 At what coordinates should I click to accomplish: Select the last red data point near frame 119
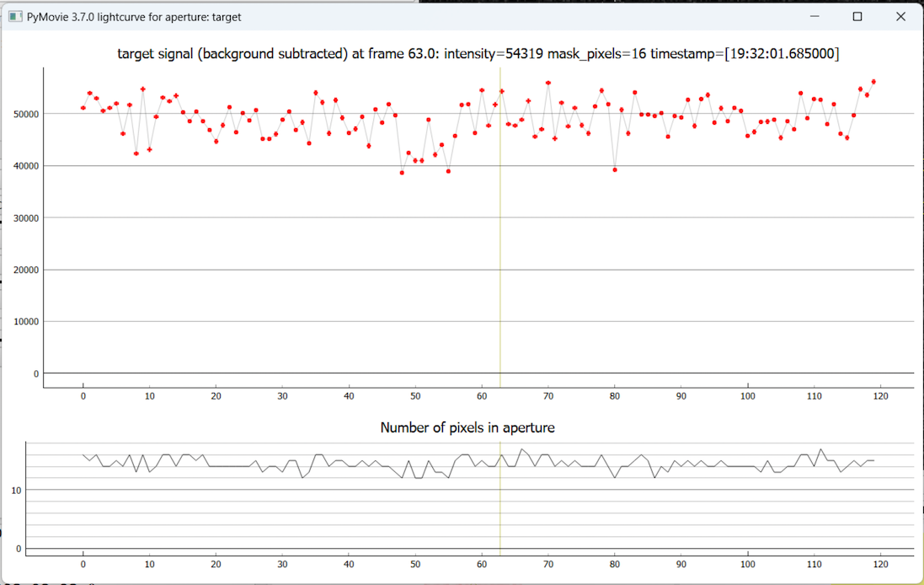873,82
